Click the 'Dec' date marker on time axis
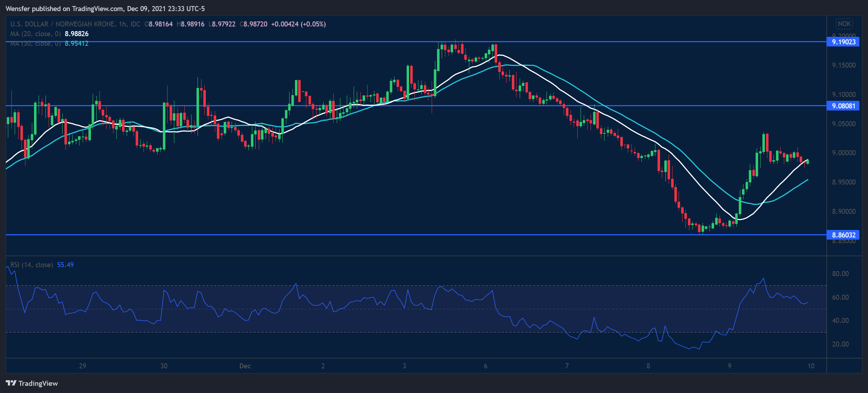868x393 pixels. point(245,366)
